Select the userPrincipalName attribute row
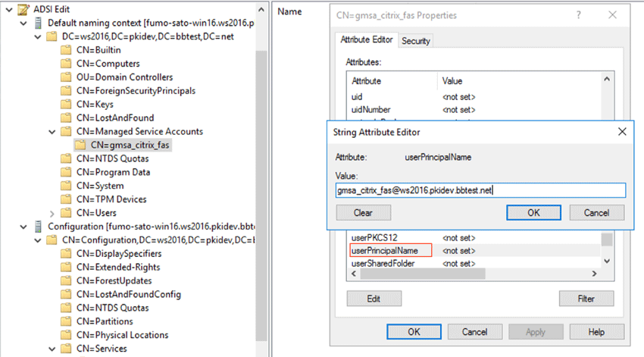Image resolution: width=644 pixels, height=357 pixels. tap(389, 250)
